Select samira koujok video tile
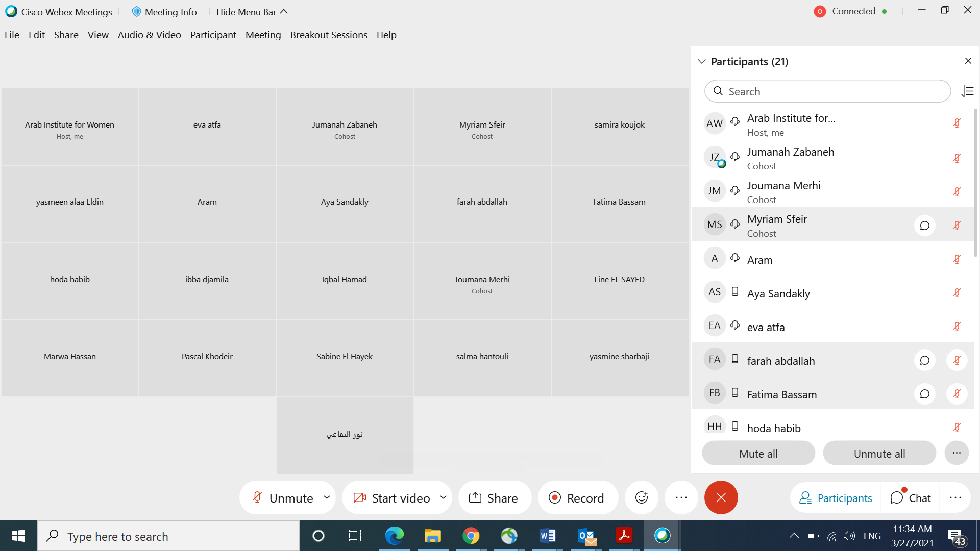This screenshot has width=980, height=551. pyautogui.click(x=620, y=127)
